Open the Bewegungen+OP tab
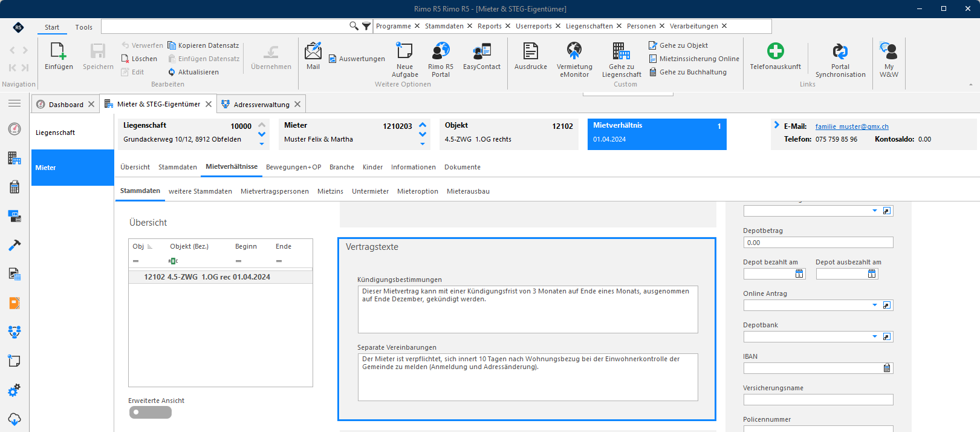Image resolution: width=980 pixels, height=432 pixels. click(x=294, y=167)
